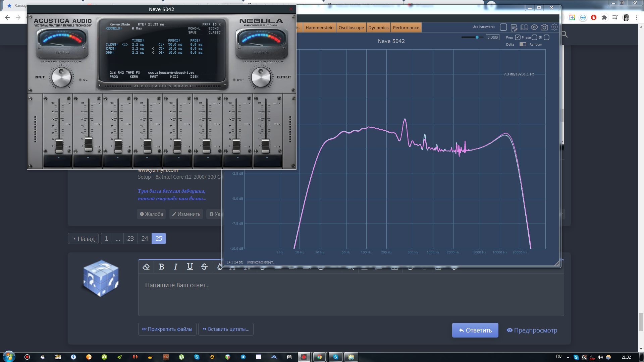644x362 pixels.
Task: Switch to the Dynamics tab
Action: point(378,27)
